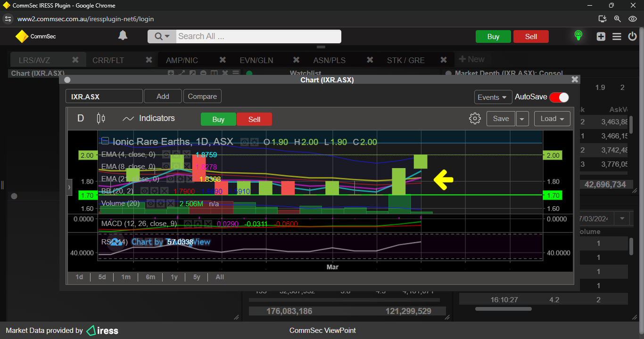Click the IXR.ASX symbol input field
Screen dimensions: 644x339
pos(104,97)
